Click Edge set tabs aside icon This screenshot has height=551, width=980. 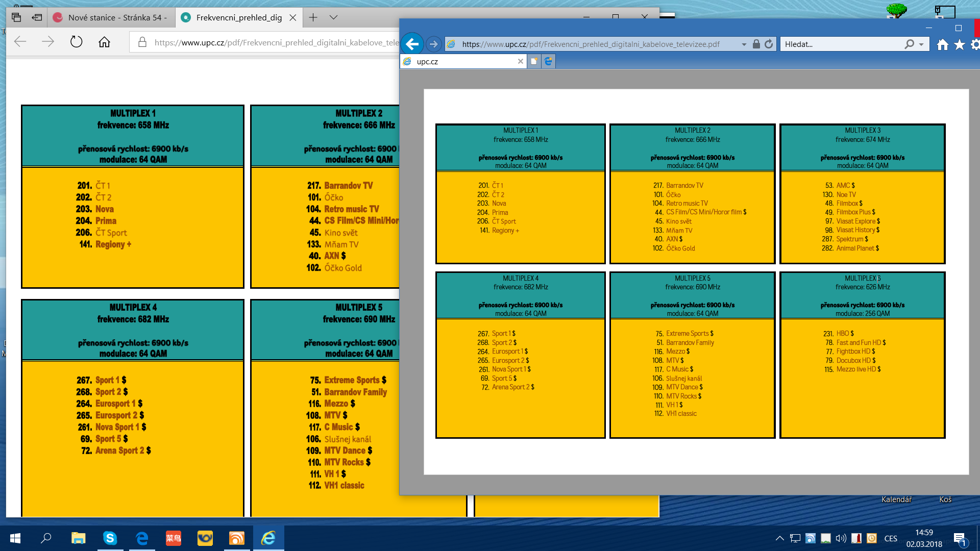(x=37, y=17)
